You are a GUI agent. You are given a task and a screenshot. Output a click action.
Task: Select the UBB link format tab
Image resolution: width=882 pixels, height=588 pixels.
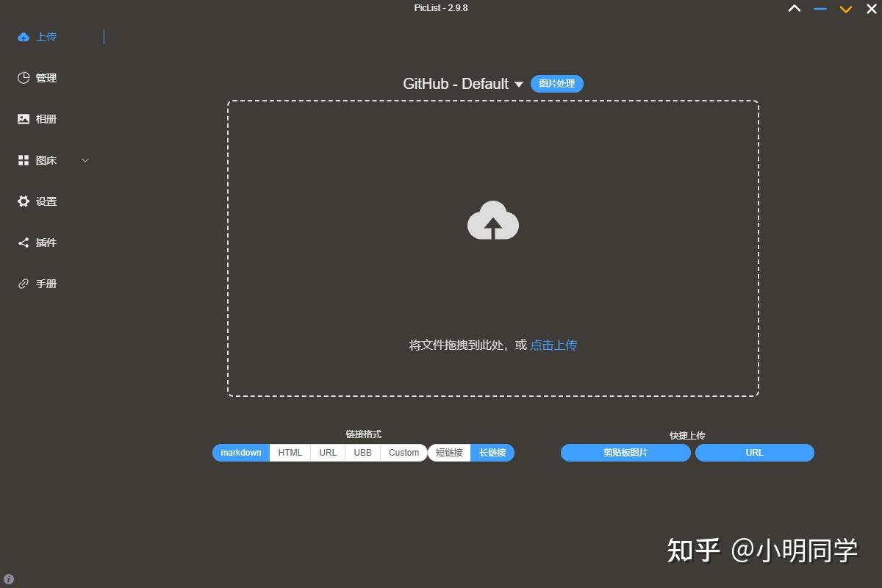362,453
